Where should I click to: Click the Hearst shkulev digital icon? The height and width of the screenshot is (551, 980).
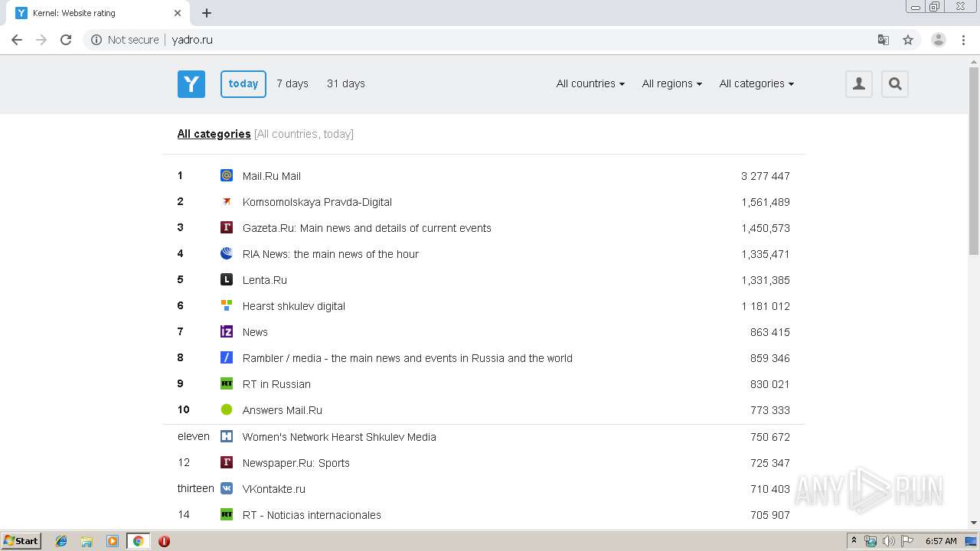227,305
